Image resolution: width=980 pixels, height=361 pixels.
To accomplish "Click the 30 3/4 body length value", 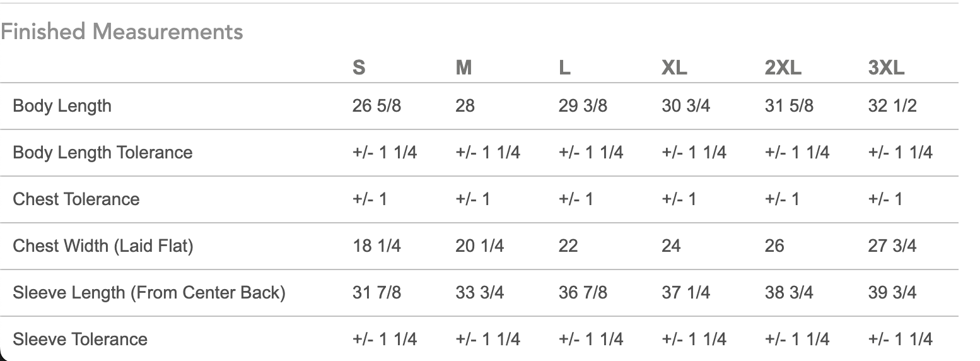I will coord(685,105).
